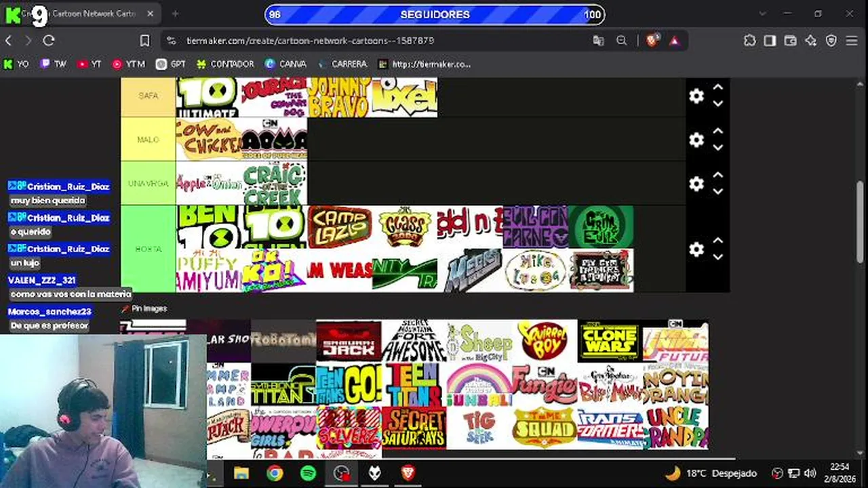Open the GPT bookmark
Viewport: 868px width, 488px height.
click(x=171, y=64)
